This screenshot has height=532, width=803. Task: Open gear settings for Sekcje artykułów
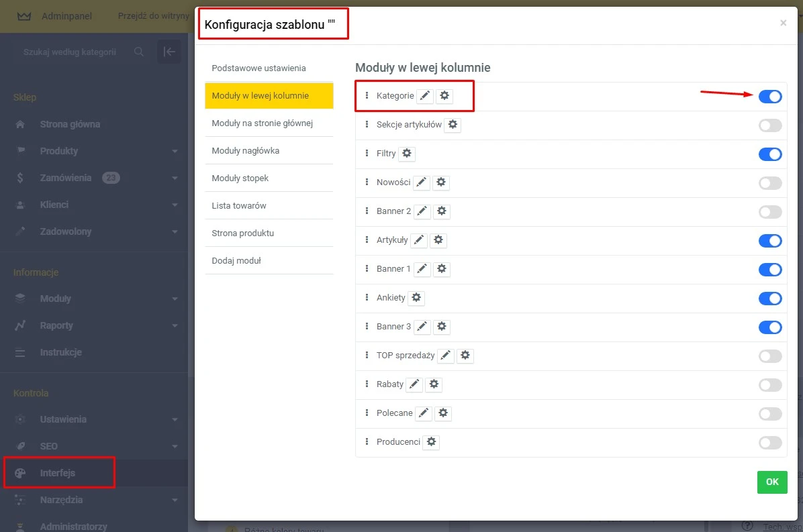point(453,125)
